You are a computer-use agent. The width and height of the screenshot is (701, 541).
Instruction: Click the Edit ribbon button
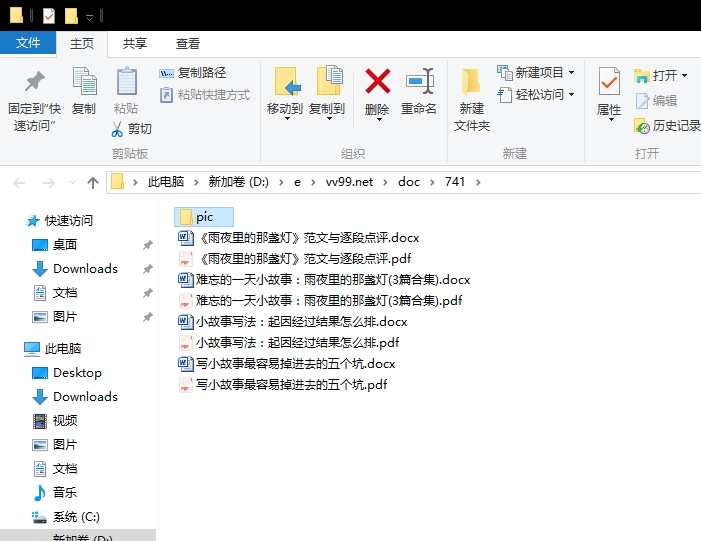[656, 101]
